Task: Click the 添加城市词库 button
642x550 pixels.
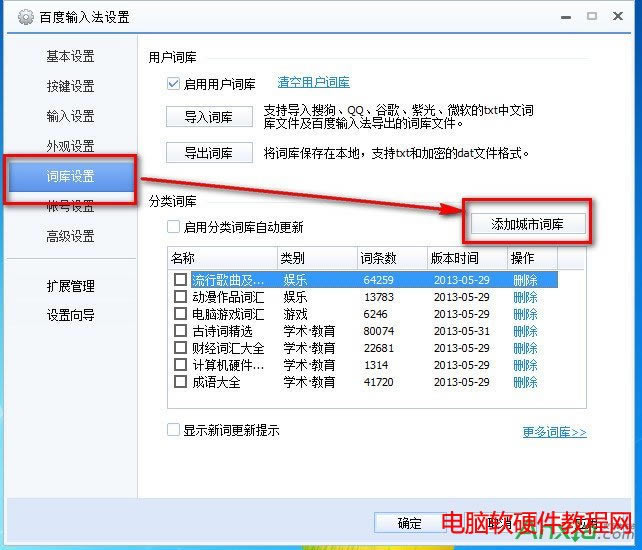Action: pos(527,224)
